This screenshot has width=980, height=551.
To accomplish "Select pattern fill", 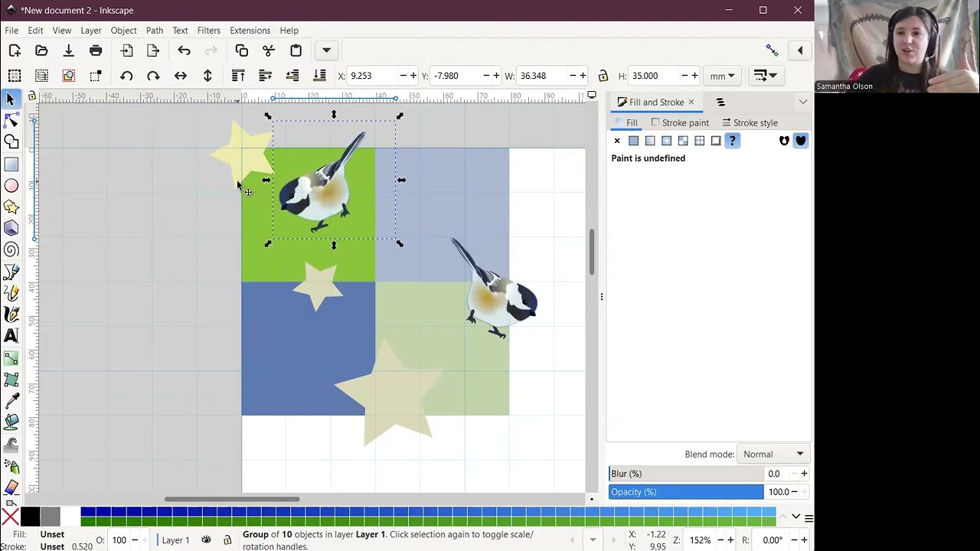I will 699,141.
